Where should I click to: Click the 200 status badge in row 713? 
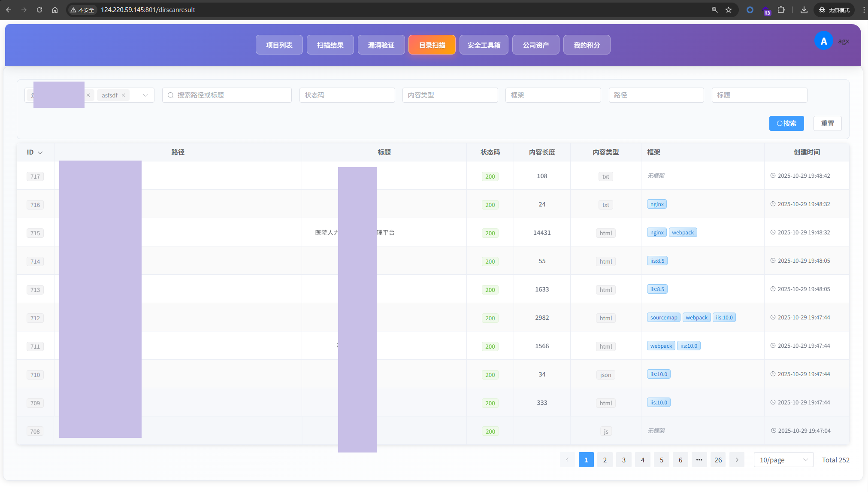point(490,290)
